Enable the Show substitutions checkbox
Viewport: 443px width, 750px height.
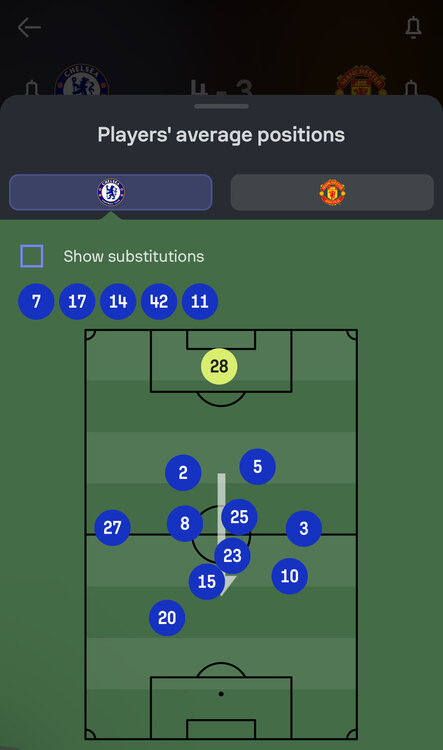point(32,256)
